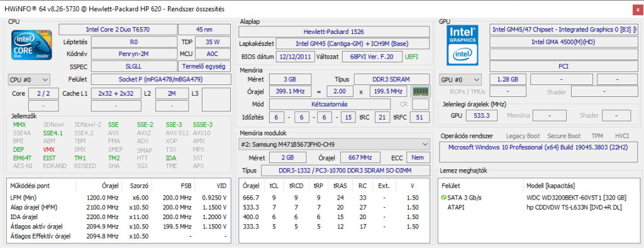Viewport: 644px width, 248px height.
Task: Click the IDA órajel row
Action: pos(119,217)
